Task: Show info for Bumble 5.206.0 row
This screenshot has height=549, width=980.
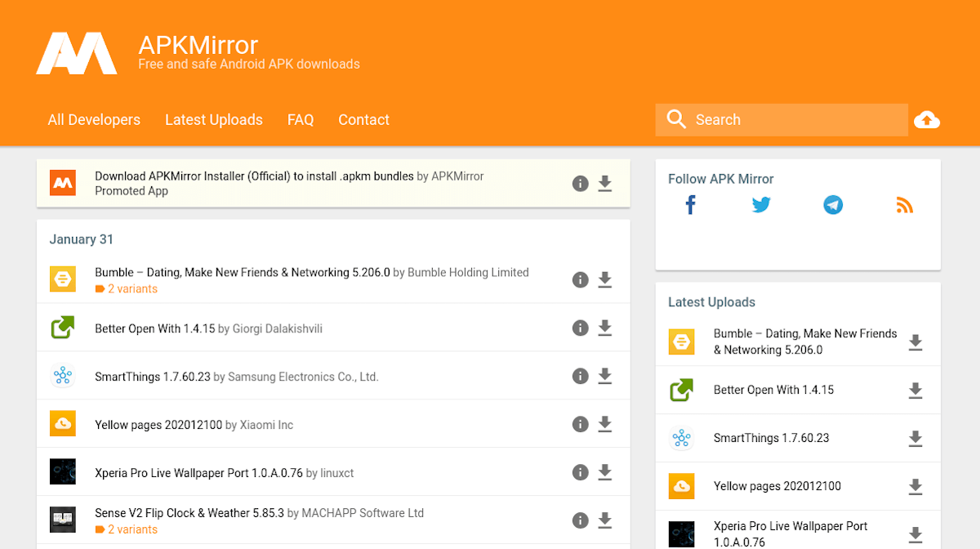Action: [581, 280]
